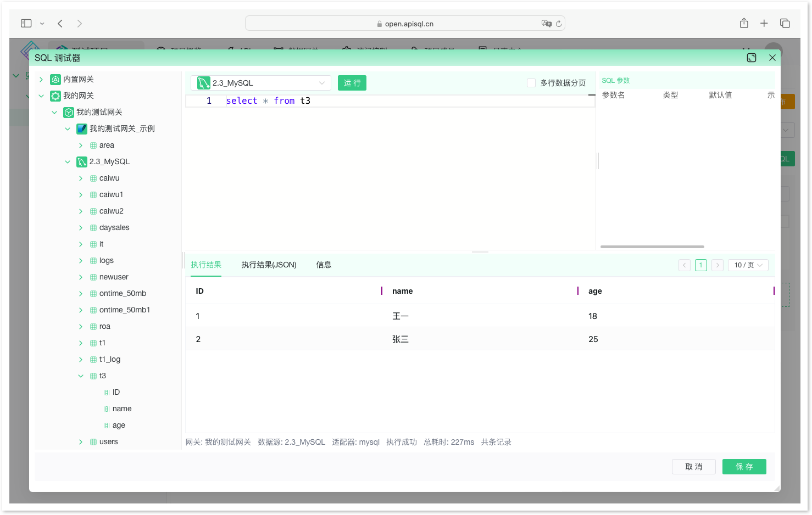Click the logs table icon
The height and width of the screenshot is (515, 812).
[x=93, y=261]
